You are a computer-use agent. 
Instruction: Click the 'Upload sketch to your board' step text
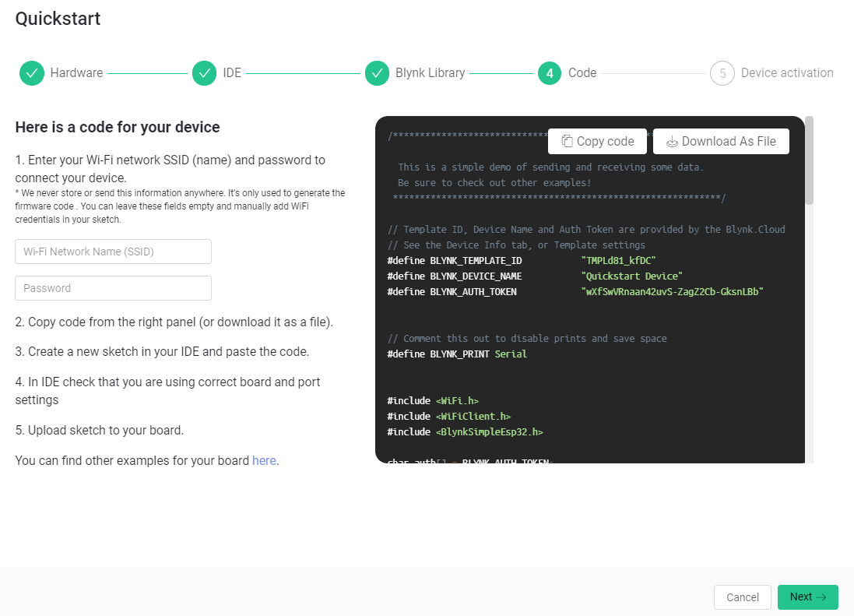pos(100,431)
